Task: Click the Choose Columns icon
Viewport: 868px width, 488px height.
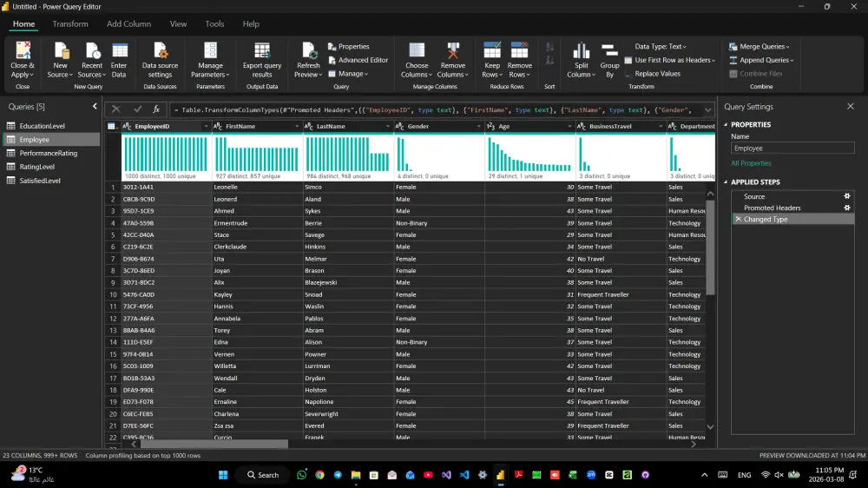Action: tap(417, 50)
